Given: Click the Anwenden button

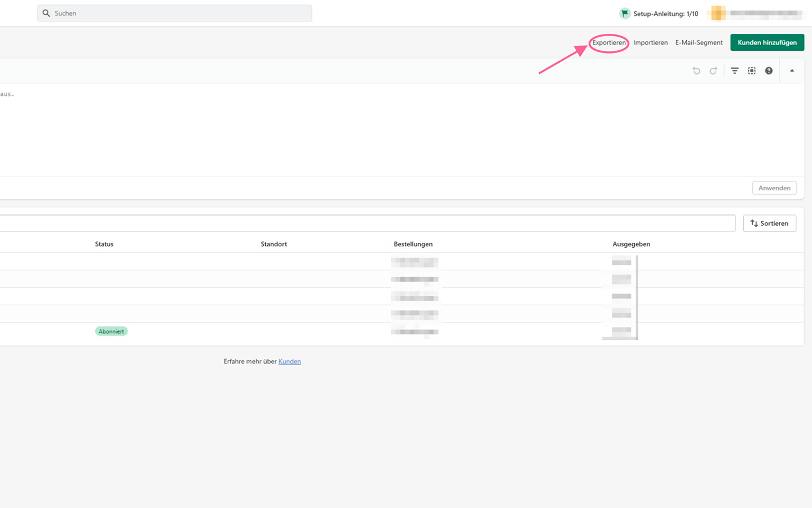Looking at the screenshot, I should [x=774, y=188].
